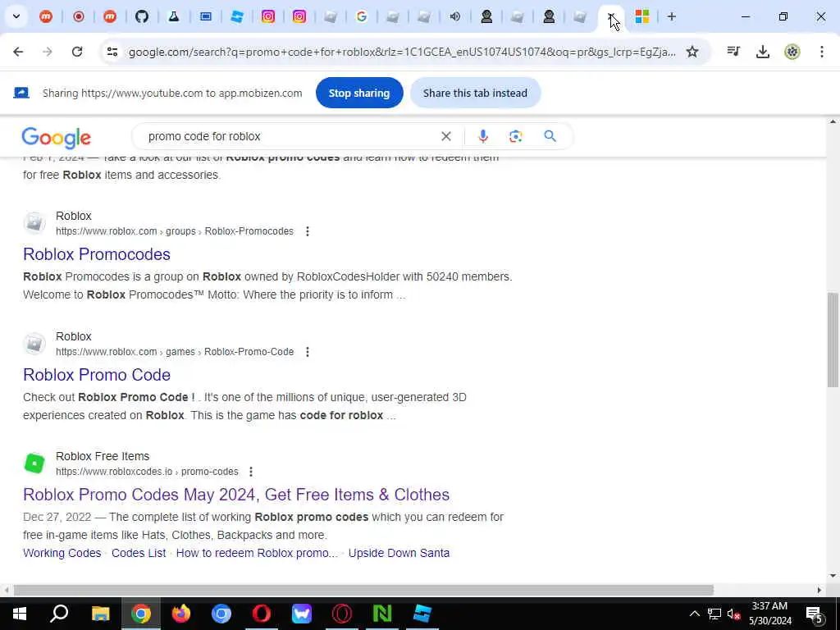Image resolution: width=840 pixels, height=630 pixels.
Task: Open the Upside Down Santa sitelink
Action: tap(399, 553)
